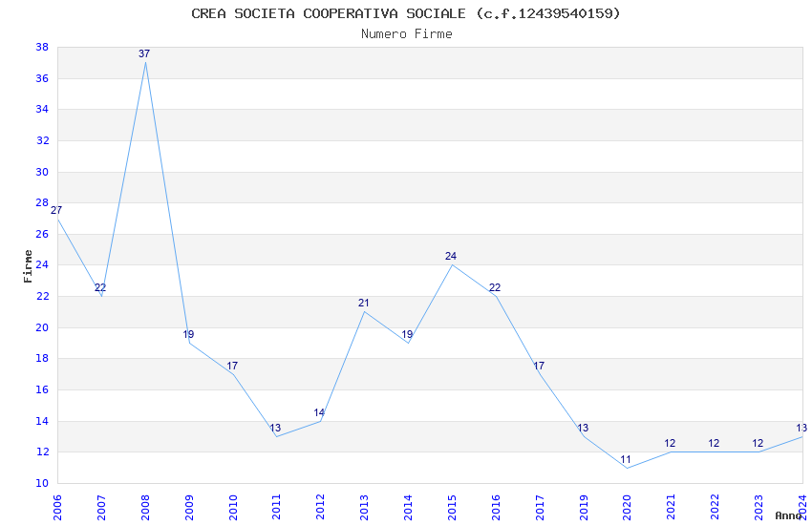The height and width of the screenshot is (525, 812).
Task: Click data label 22 for year 2007
Action: [x=100, y=287]
